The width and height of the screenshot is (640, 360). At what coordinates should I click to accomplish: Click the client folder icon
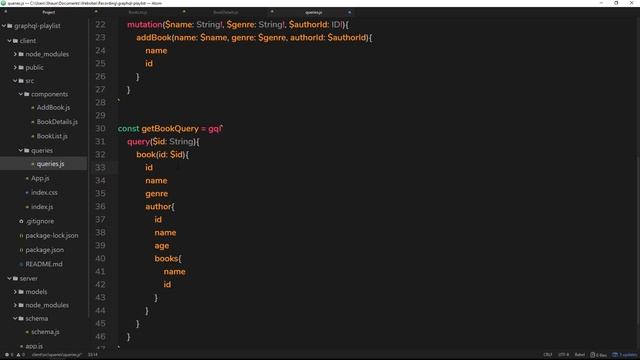[x=16, y=41]
